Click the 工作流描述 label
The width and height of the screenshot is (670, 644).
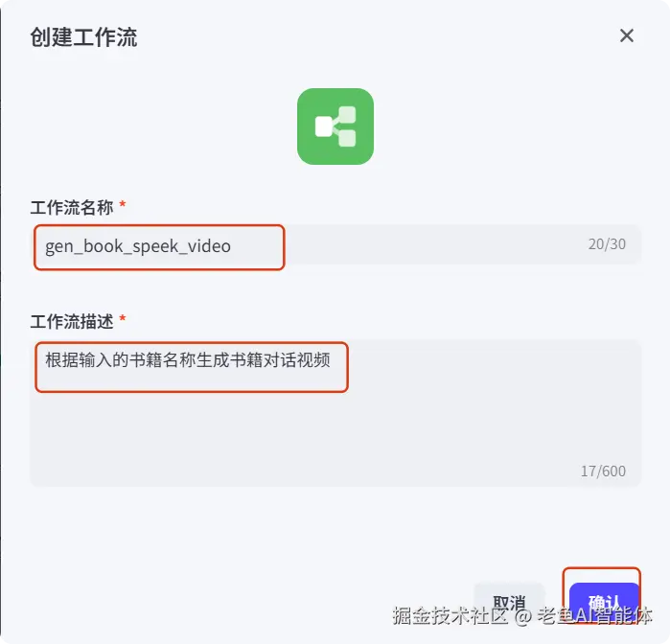(72, 321)
